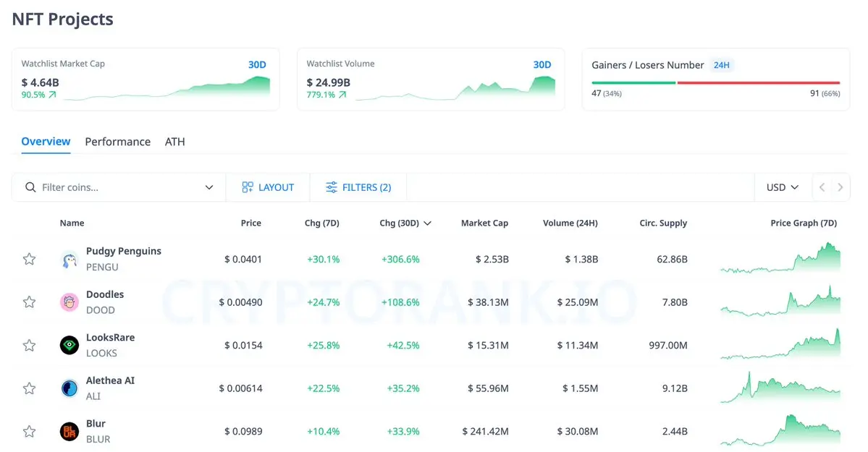
Task: Open Doodles 7D price graph
Action: (x=780, y=301)
